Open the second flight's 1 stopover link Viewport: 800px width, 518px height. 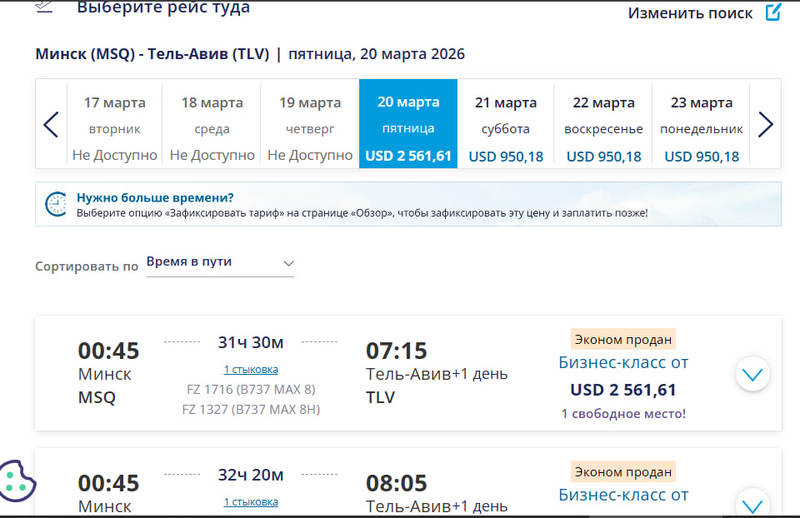[x=251, y=501]
